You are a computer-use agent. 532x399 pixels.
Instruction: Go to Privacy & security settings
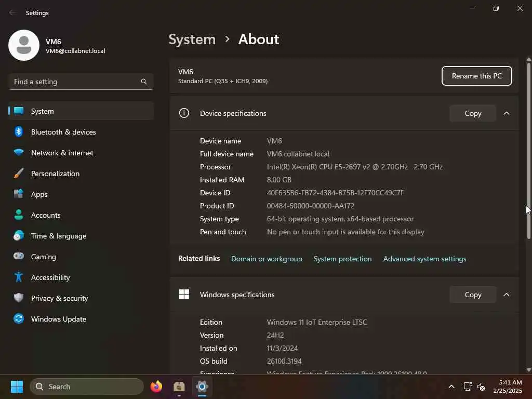click(81, 298)
